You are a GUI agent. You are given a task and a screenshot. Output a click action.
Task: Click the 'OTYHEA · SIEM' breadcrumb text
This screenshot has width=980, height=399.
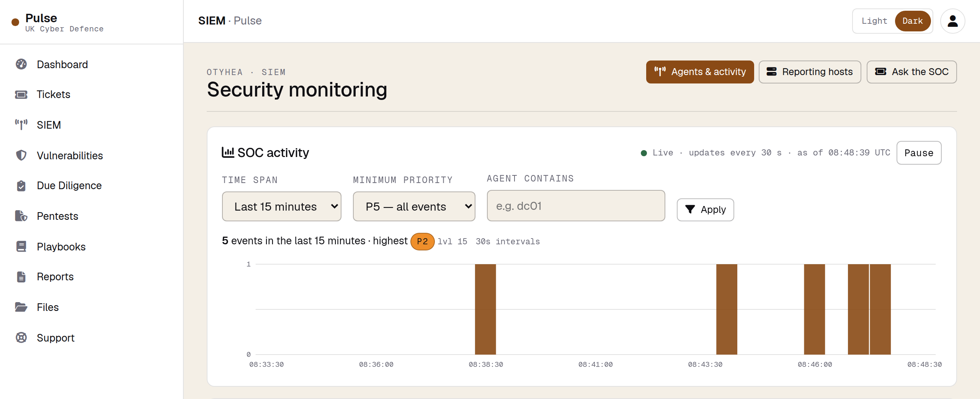click(246, 72)
